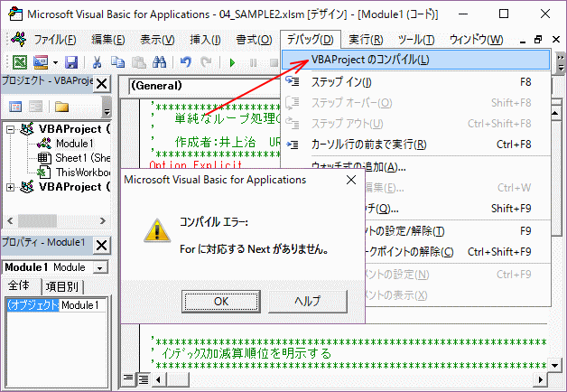Viewport: 567px width, 392px height.
Task: Click project tree scroll right arrow
Action: tap(103, 220)
